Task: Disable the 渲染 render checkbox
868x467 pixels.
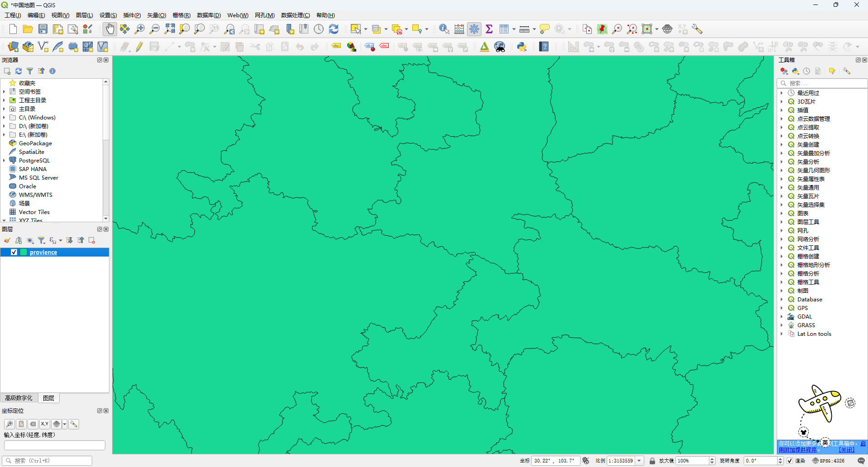Action: coord(789,461)
